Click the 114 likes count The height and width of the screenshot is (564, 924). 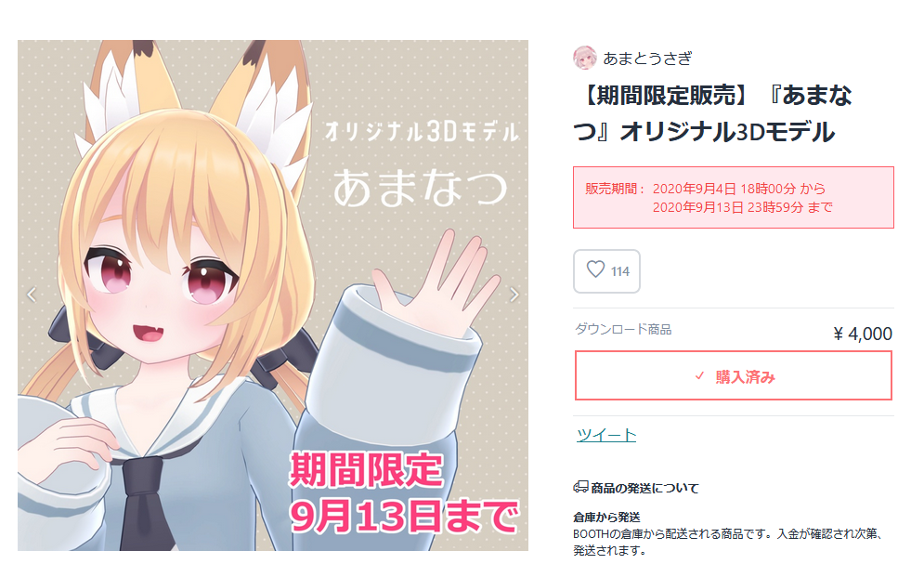[x=620, y=271]
